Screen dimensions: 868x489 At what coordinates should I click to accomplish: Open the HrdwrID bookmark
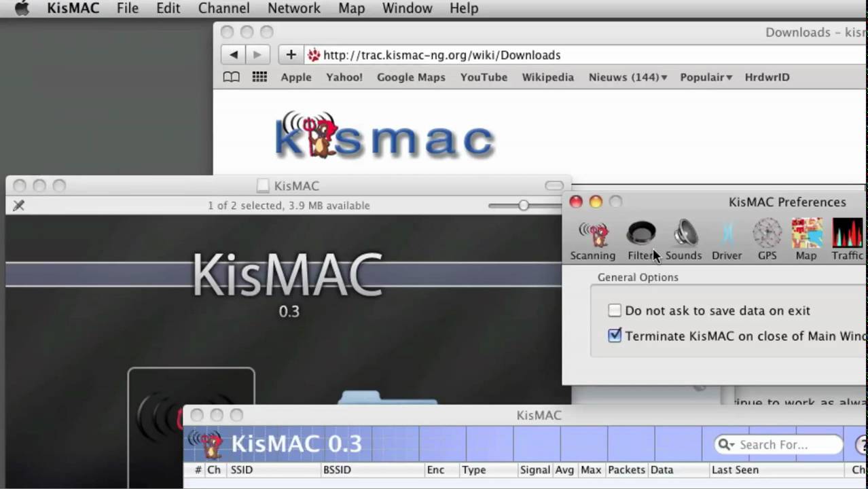767,77
